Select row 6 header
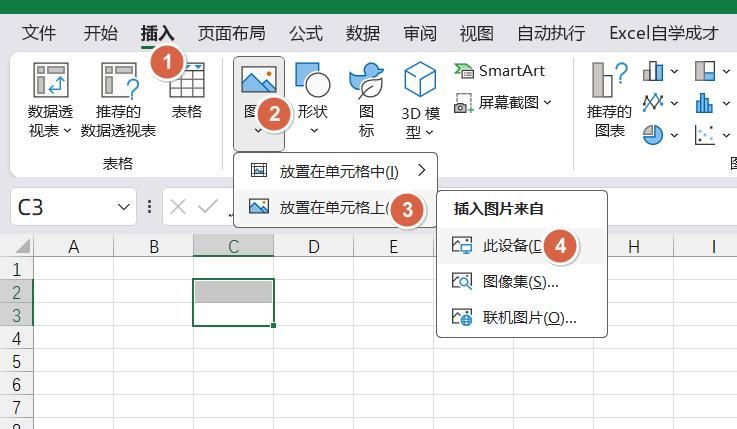 [x=16, y=384]
